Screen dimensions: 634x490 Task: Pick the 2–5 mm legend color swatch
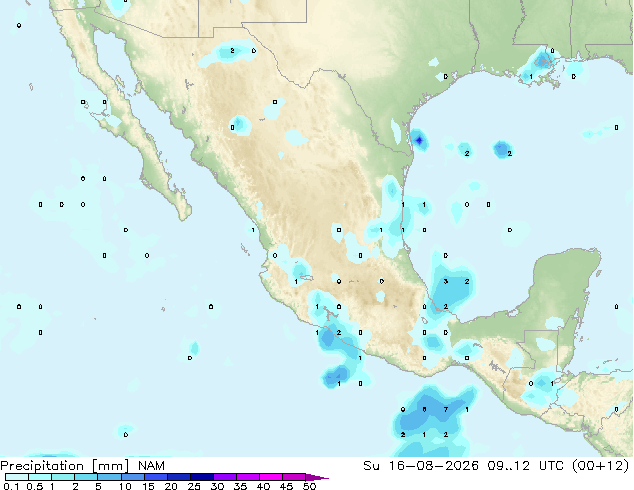tap(86, 477)
